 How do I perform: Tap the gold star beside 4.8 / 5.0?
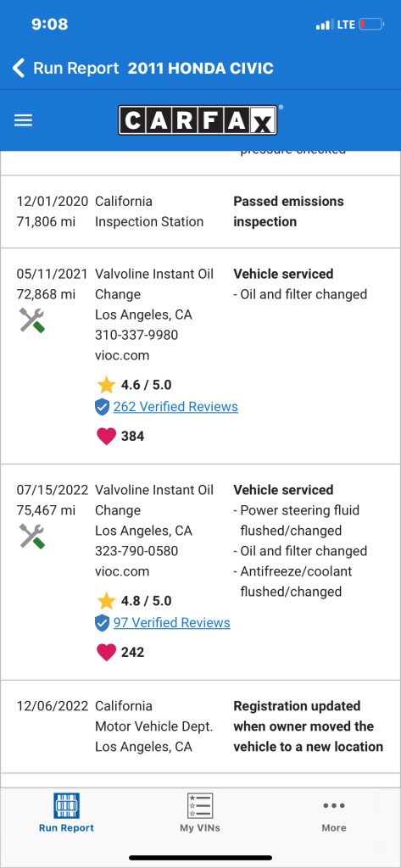(106, 600)
